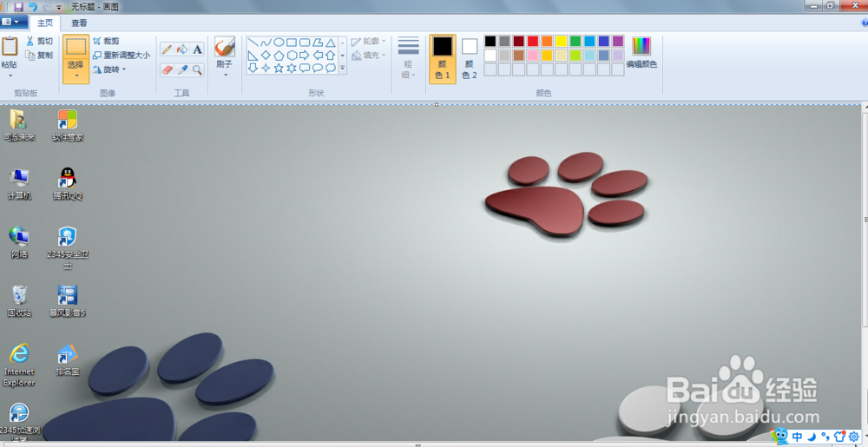
Task: Pick the Rounded rectangle shape
Action: (305, 43)
